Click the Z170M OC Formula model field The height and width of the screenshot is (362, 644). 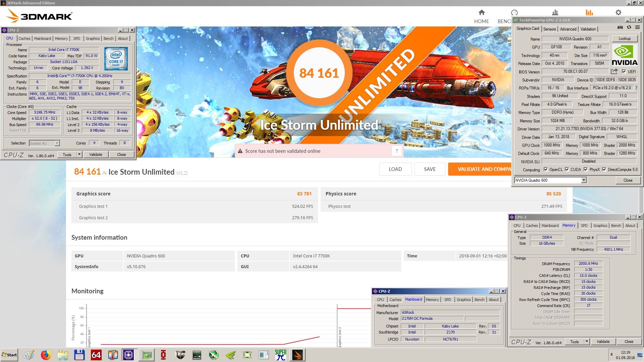[x=432, y=318]
